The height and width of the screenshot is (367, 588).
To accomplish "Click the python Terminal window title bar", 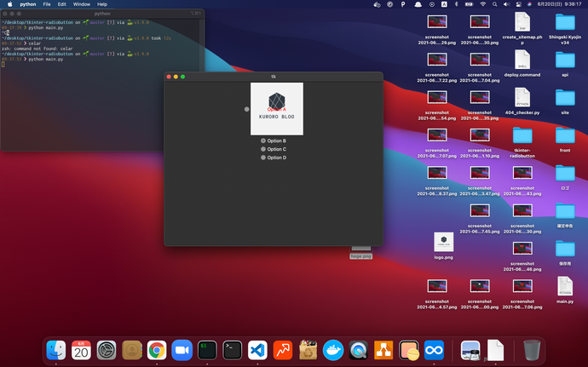I will (x=102, y=14).
